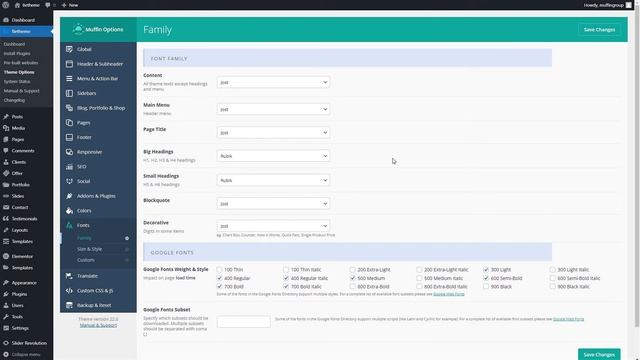Click New in the admin bar
This screenshot has width=640, height=360.
70,5
